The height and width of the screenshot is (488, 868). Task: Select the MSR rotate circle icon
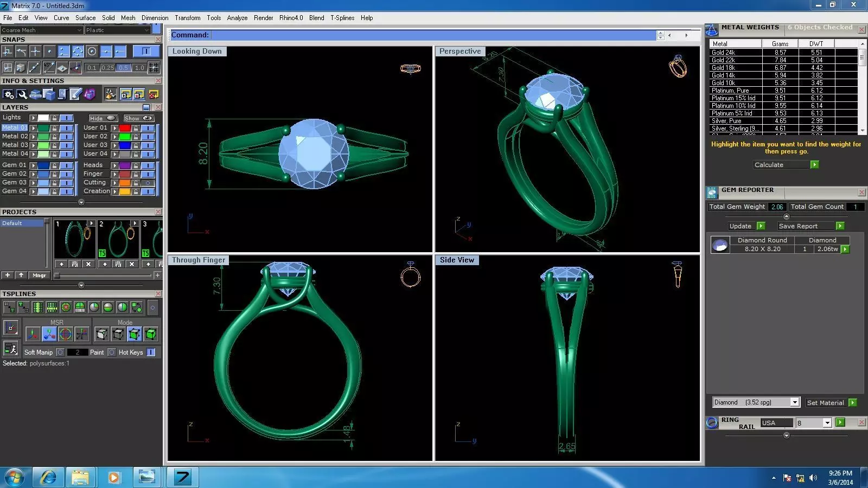[x=65, y=334]
